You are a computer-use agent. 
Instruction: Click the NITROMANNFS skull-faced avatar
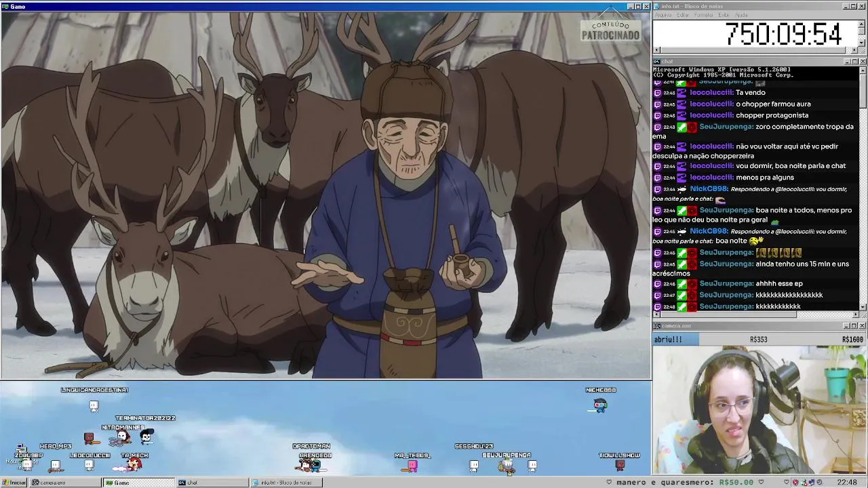(122, 438)
